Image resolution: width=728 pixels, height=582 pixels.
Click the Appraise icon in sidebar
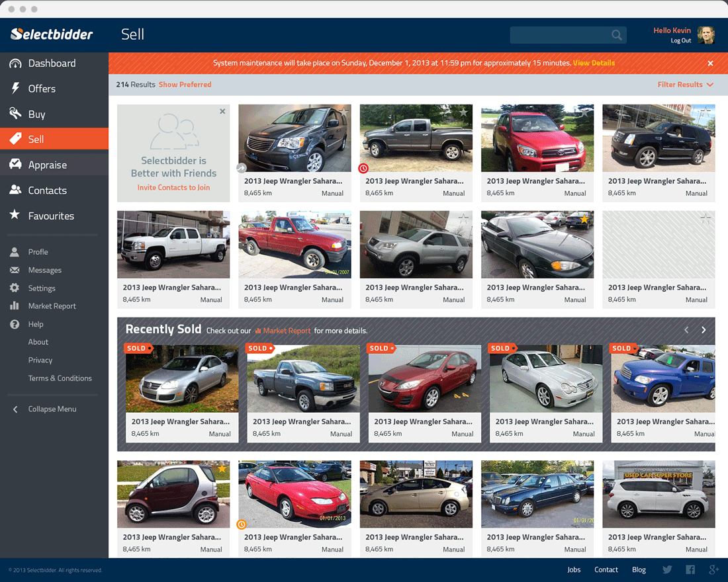pyautogui.click(x=15, y=164)
